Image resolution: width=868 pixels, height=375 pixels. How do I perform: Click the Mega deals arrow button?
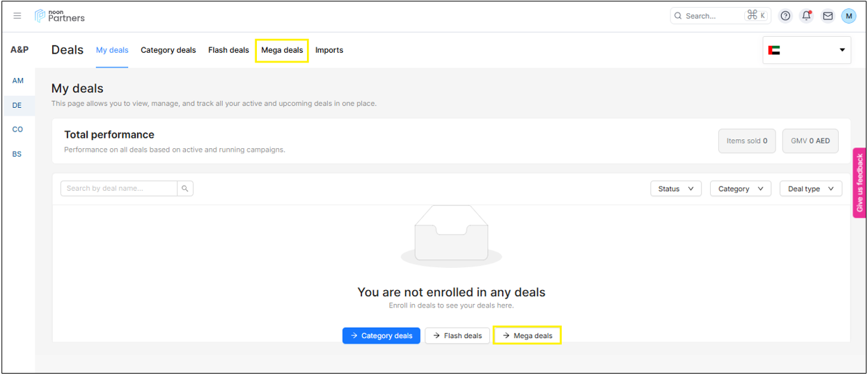(527, 335)
